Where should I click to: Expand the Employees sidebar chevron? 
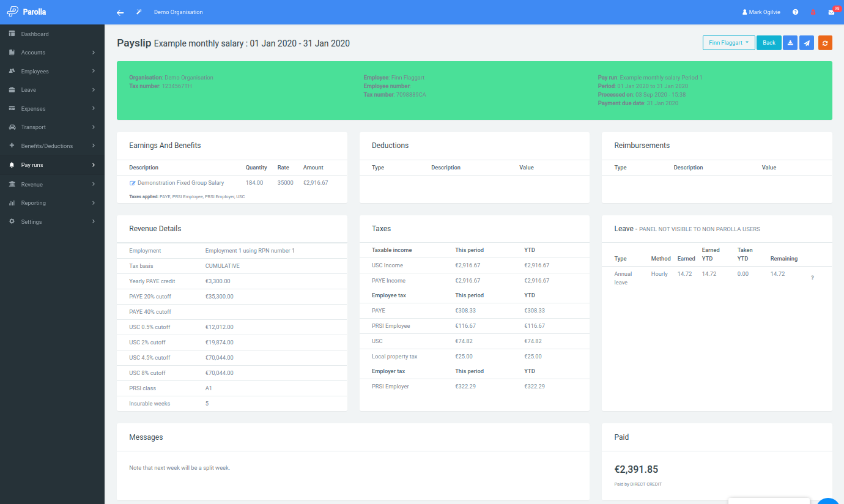coord(94,71)
